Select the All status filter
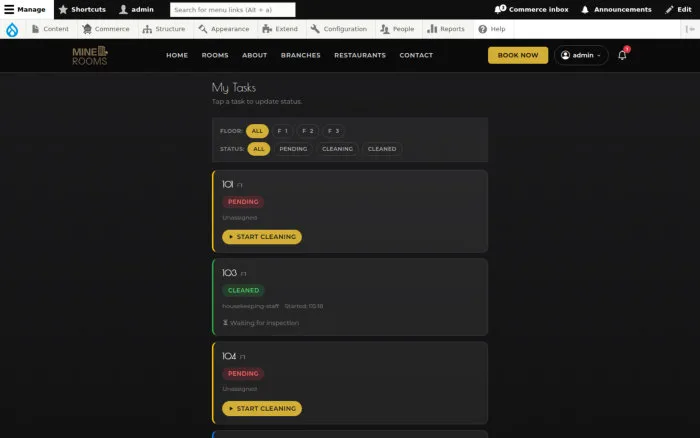 tap(259, 149)
